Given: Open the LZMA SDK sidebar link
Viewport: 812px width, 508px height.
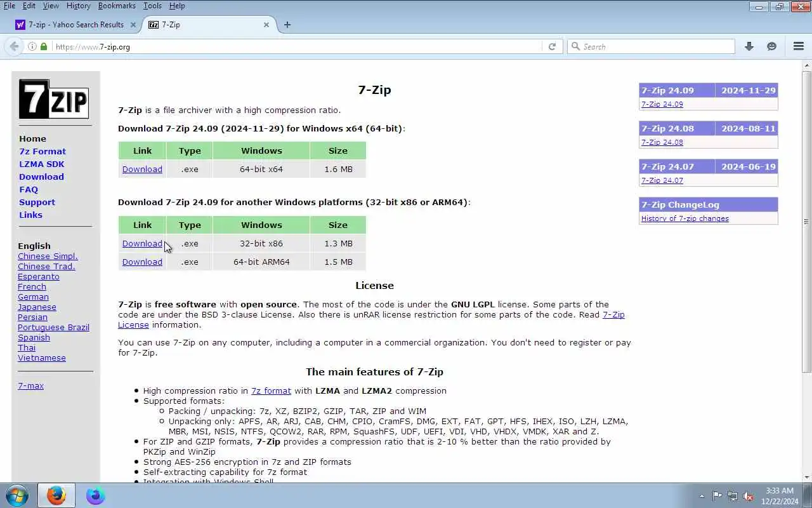Looking at the screenshot, I should click(x=42, y=164).
